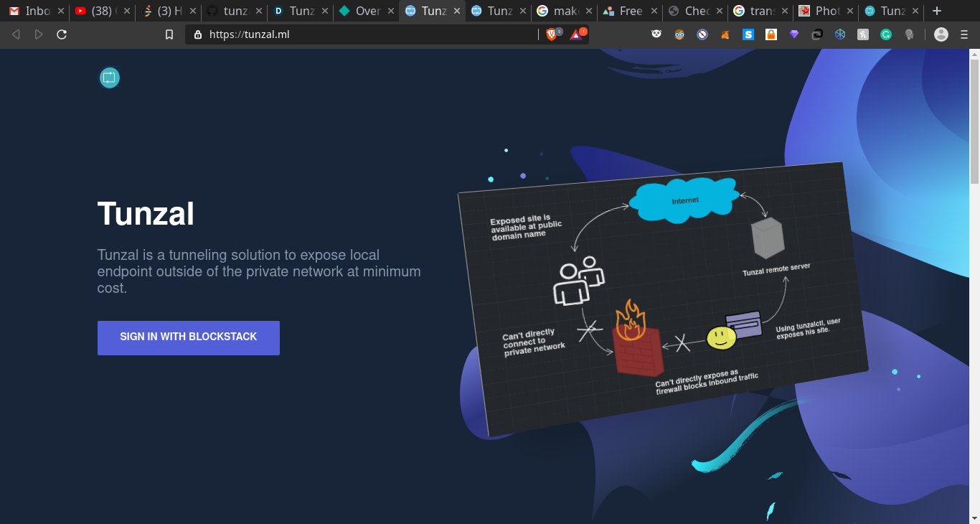This screenshot has width=980, height=524.
Task: Open the orange padlock extension icon
Action: click(x=771, y=34)
